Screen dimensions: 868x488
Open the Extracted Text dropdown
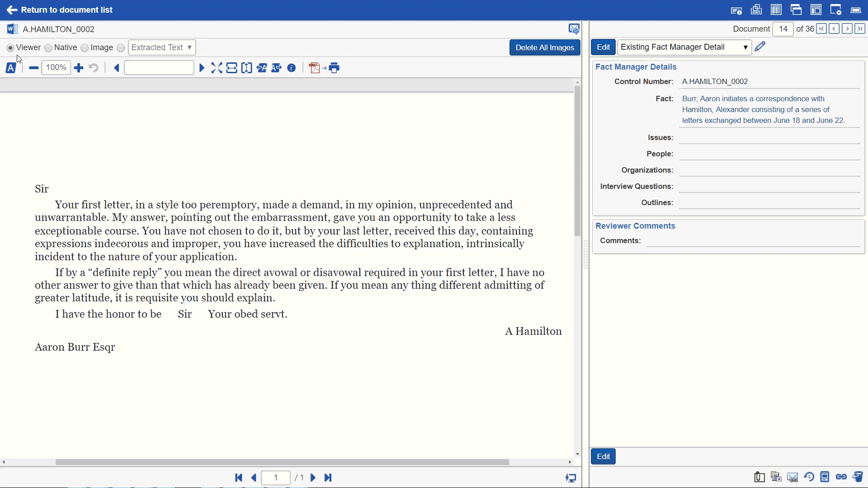pos(161,47)
